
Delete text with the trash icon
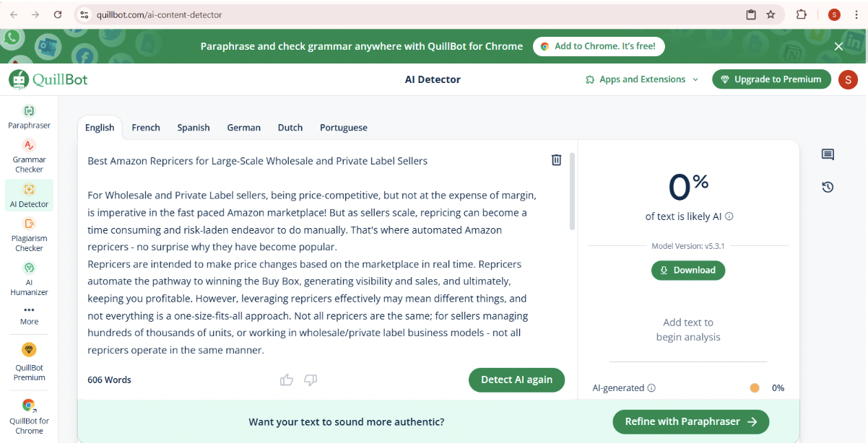556,160
